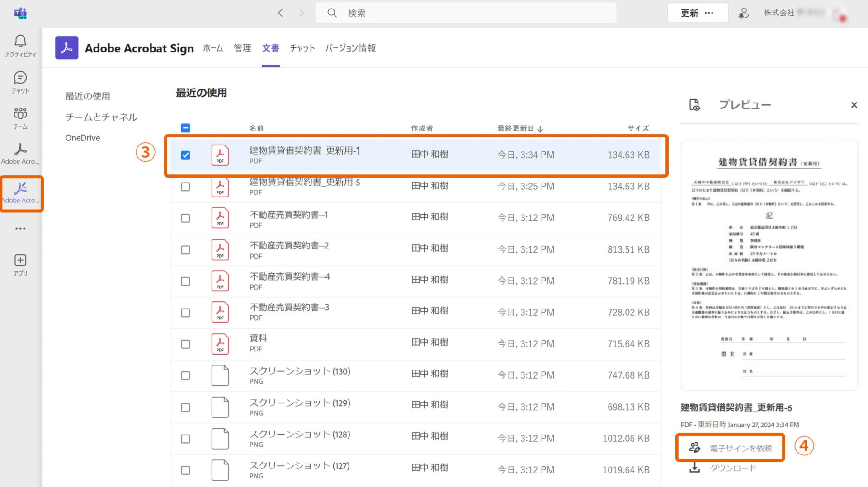The image size is (868, 487).
Task: Click PDF icon of 不動産売買契約書--2
Action: pos(220,249)
